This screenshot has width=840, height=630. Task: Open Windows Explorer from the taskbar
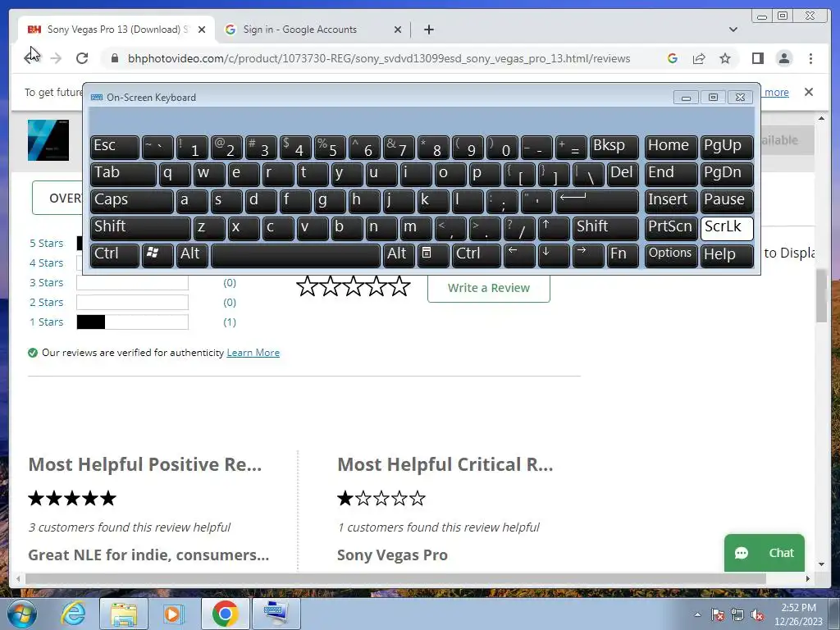(124, 614)
